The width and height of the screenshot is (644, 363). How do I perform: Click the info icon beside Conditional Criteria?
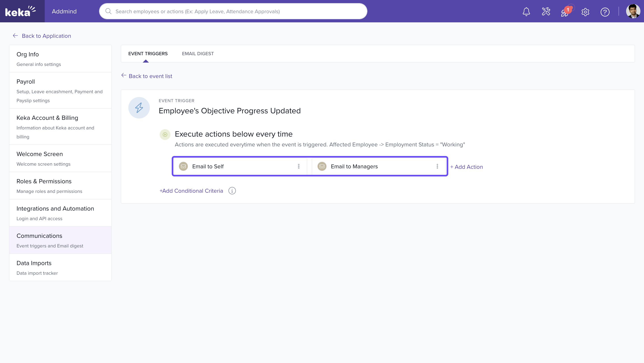tap(232, 191)
